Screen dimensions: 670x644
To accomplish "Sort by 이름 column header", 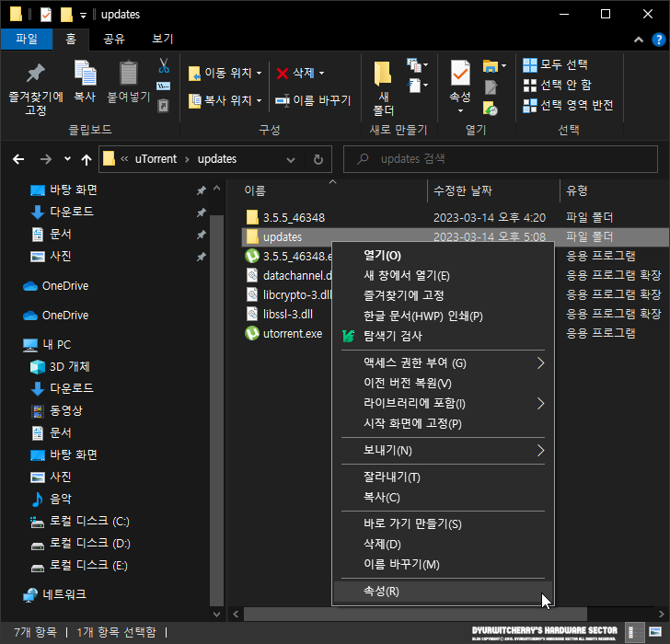I will [x=255, y=190].
